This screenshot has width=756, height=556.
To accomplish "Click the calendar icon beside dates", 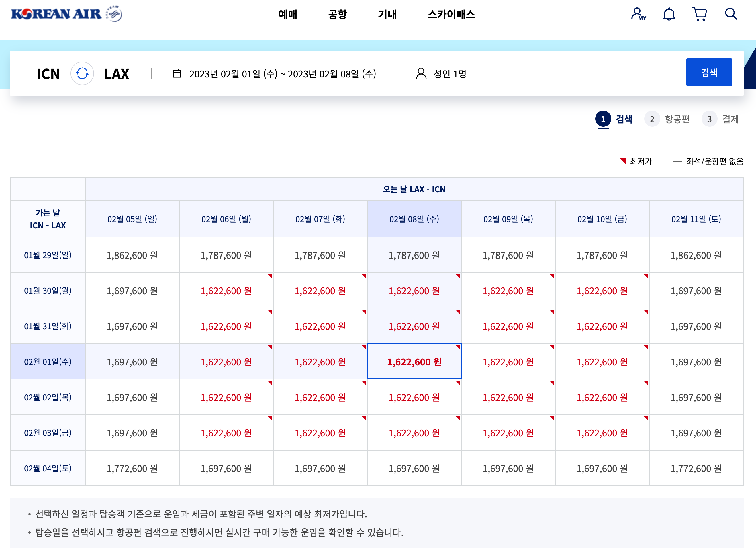I will pos(177,73).
